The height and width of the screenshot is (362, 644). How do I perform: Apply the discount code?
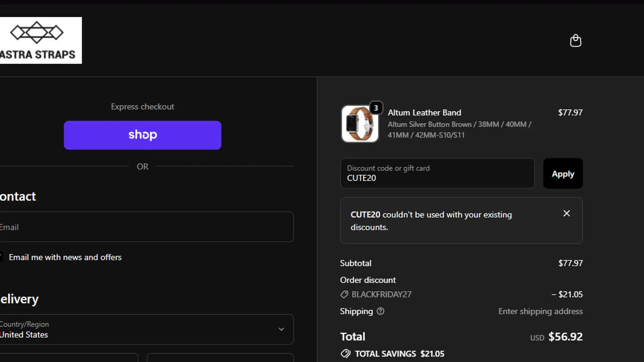tap(563, 174)
